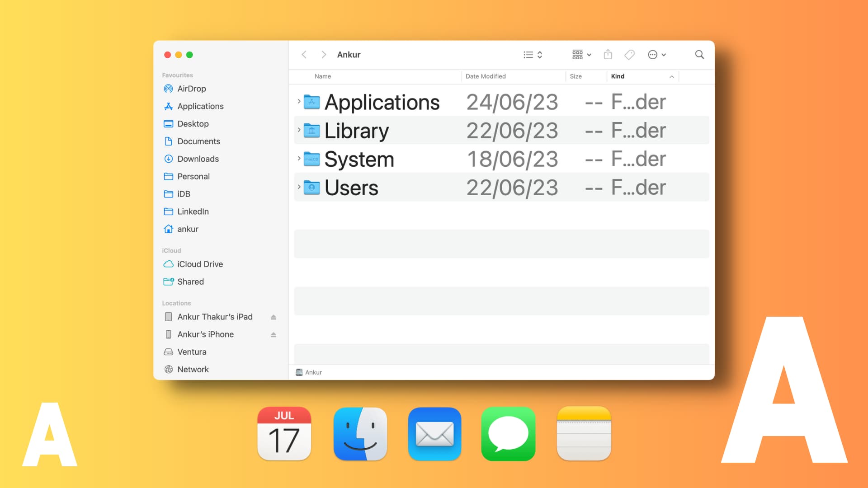Sort by Date Modified column header
This screenshot has width=868, height=488.
click(x=486, y=76)
